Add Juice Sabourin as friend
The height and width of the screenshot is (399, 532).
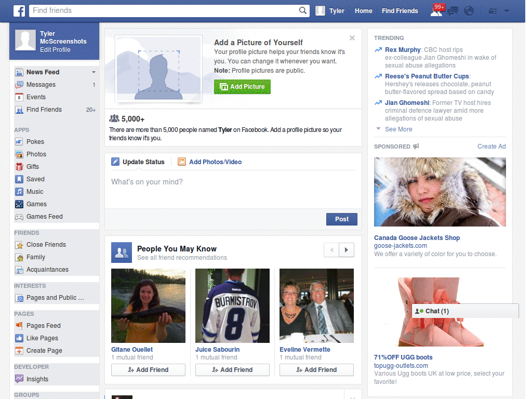pos(232,370)
